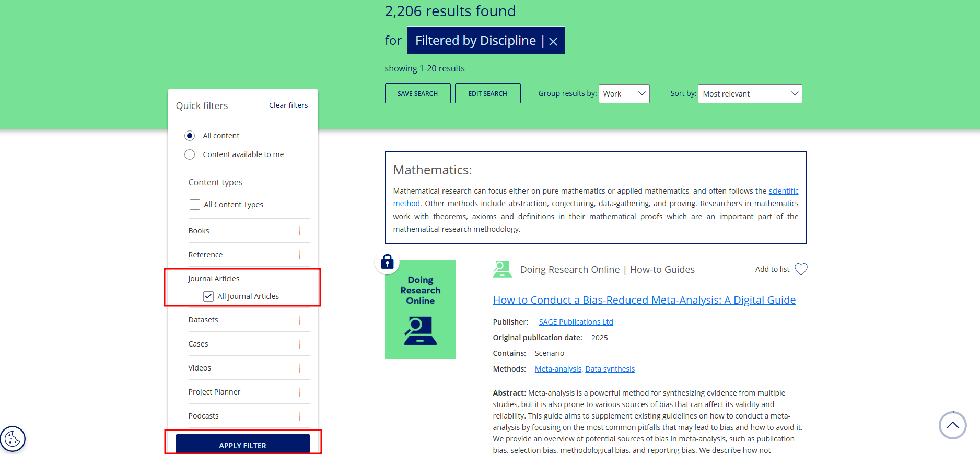Expand the Podcasts filter plus icon

(300, 416)
